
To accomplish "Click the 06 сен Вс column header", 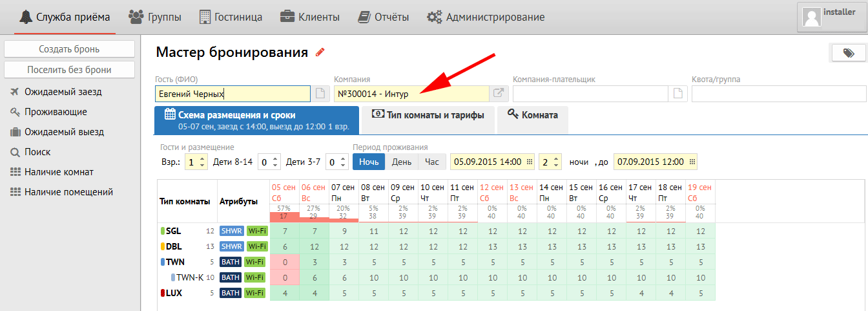I will tap(315, 192).
